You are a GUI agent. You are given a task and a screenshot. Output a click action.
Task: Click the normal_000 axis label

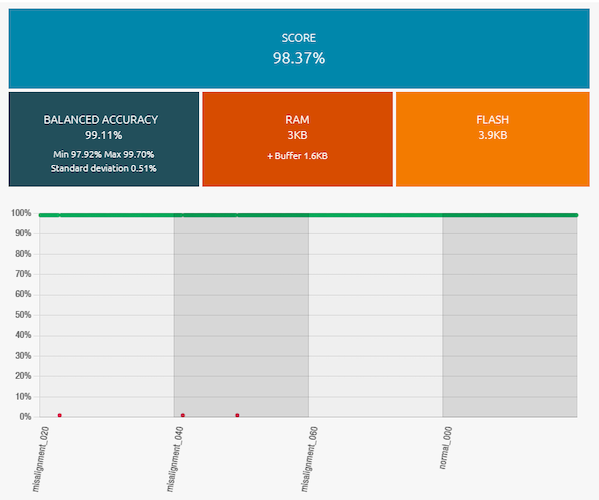445,448
